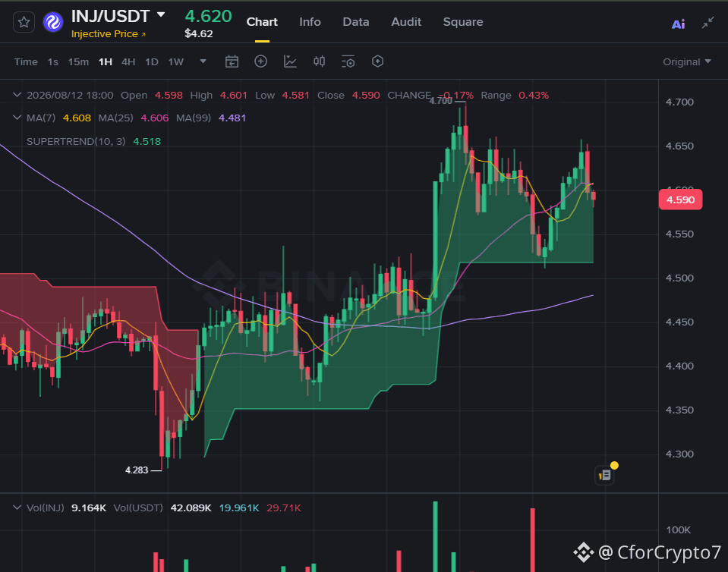Expand more time intervals dropdown
The image size is (728, 572).
[203, 61]
